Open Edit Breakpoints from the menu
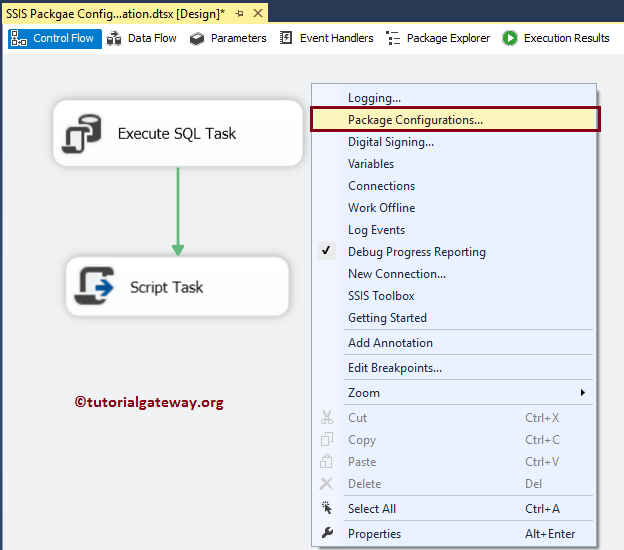Viewport: 624px width, 550px height. 454,368
